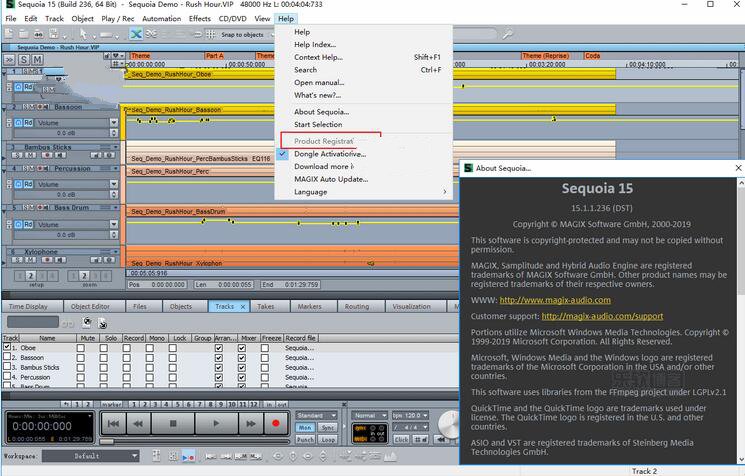Choose Open manual... from Help menu
This screenshot has height=476, width=745.
pos(319,83)
